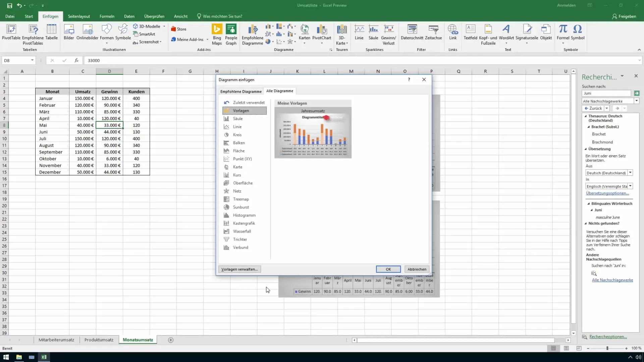This screenshot has width=644, height=362.
Task: Click the Datenschnitt filter icon
Action: click(412, 32)
